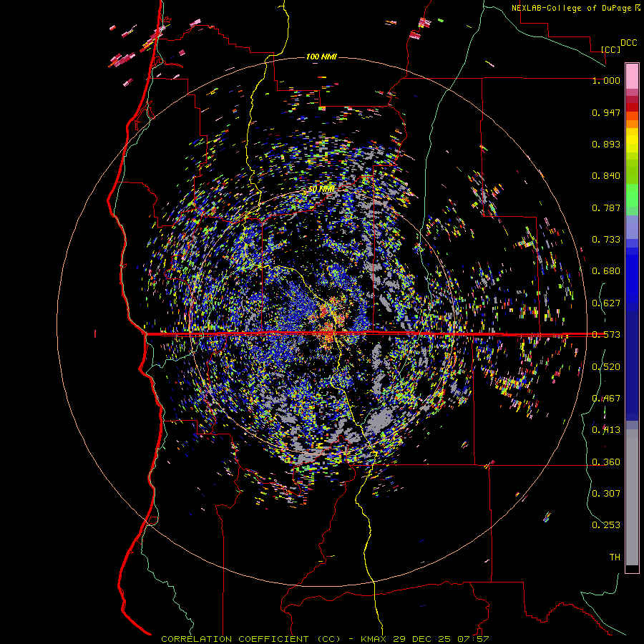
Task: Pick the gray lower portion of the color bar
Action: [632, 497]
